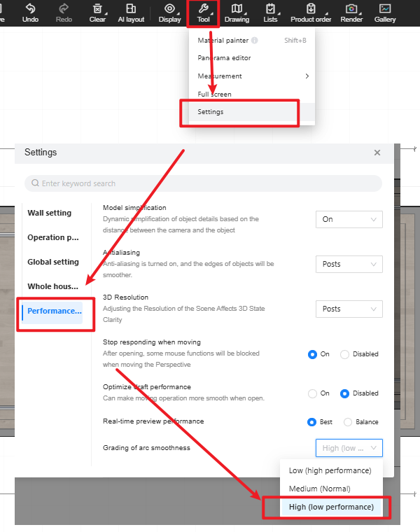The image size is (420, 532).
Task: Click the Drawing toolbar icon
Action: (237, 9)
